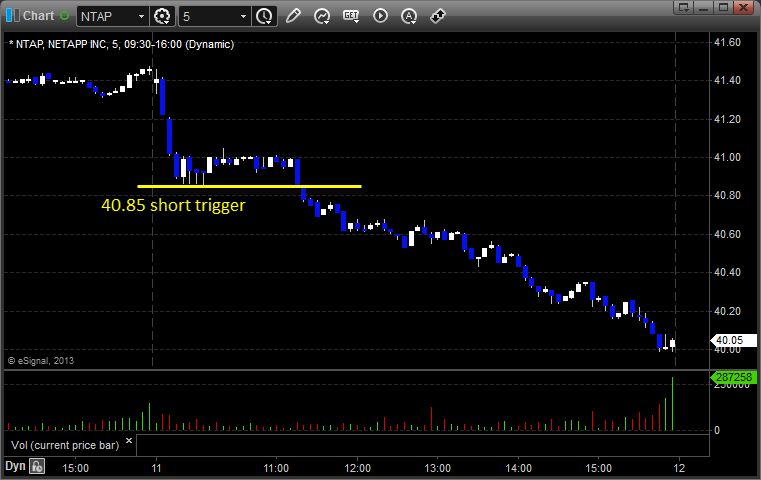
Task: Toggle the lock icon next to Dyn
Action: point(37,466)
